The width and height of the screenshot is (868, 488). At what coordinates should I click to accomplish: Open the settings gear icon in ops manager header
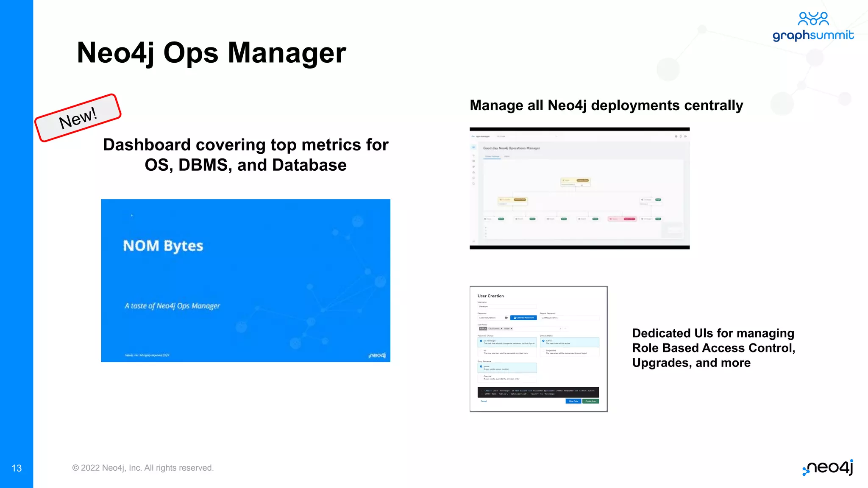coord(676,136)
